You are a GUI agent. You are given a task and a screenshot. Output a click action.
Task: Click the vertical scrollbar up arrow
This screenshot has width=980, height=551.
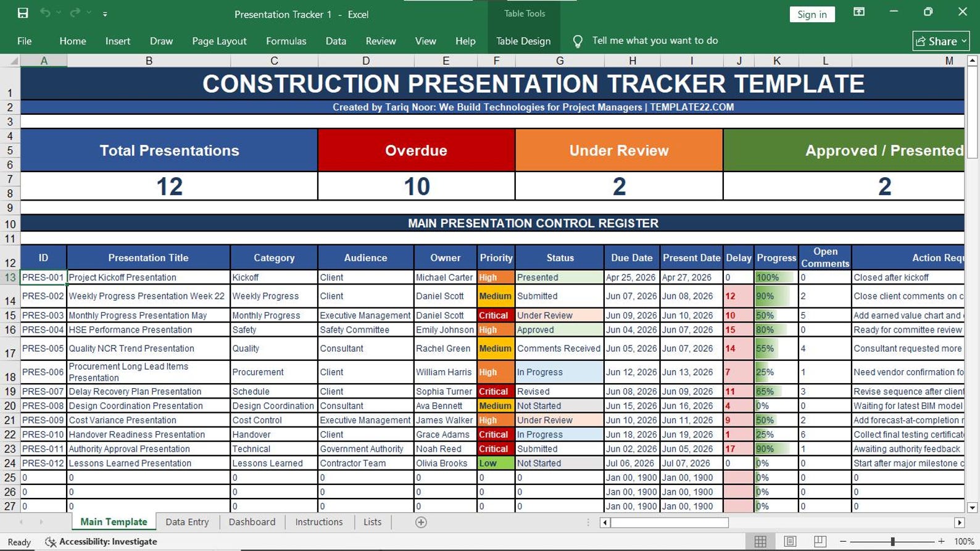972,60
